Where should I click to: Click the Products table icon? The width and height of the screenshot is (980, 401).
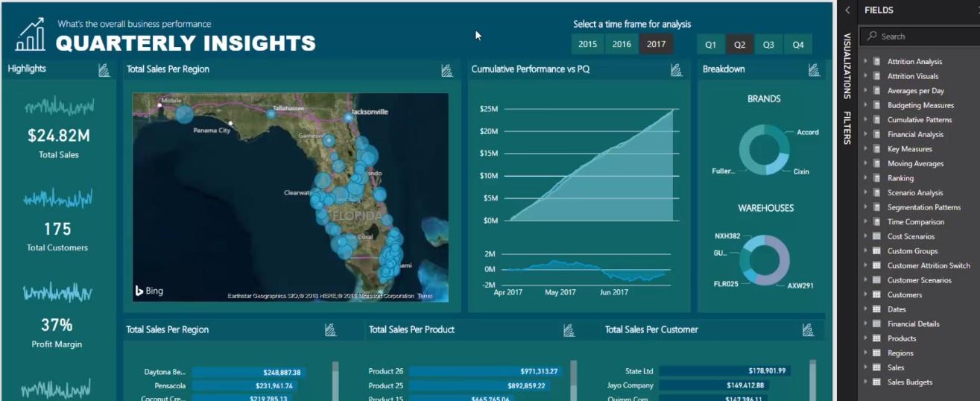pos(876,338)
